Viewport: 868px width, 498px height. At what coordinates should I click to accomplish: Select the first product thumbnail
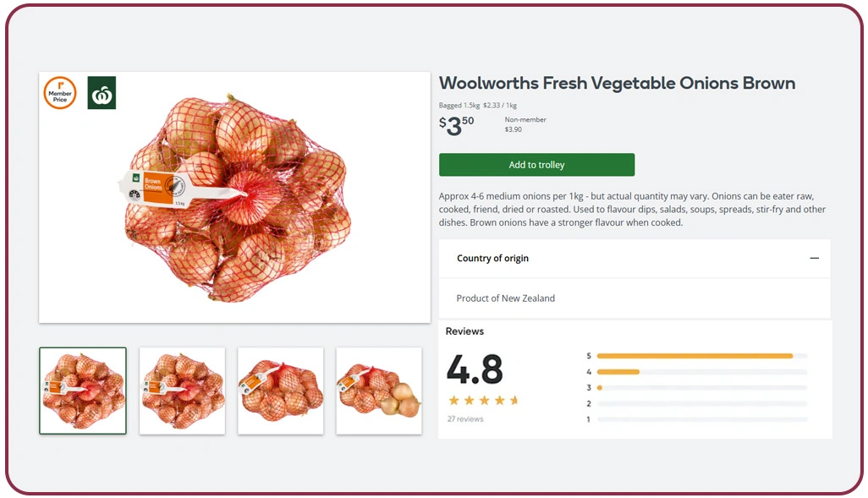82,390
